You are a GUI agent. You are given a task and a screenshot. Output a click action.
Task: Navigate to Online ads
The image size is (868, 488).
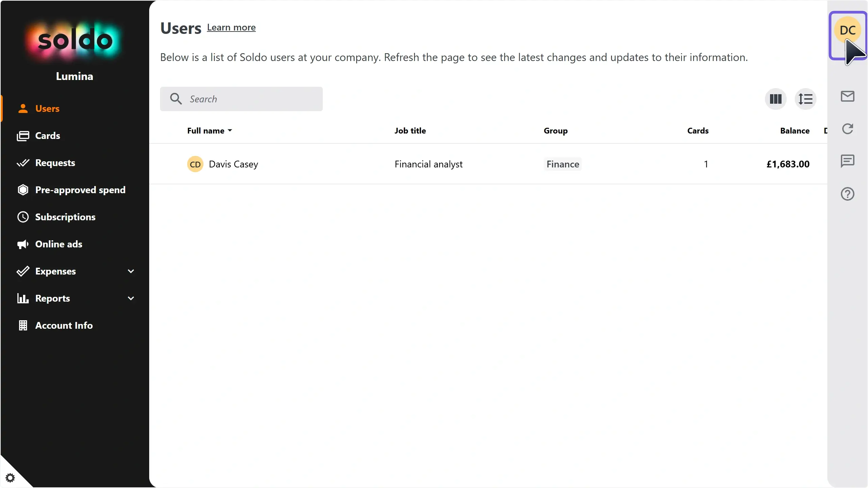[x=59, y=244]
